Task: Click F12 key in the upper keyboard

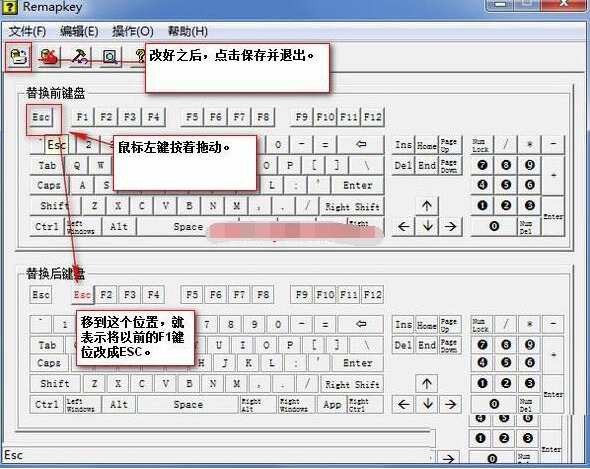Action: [373, 117]
